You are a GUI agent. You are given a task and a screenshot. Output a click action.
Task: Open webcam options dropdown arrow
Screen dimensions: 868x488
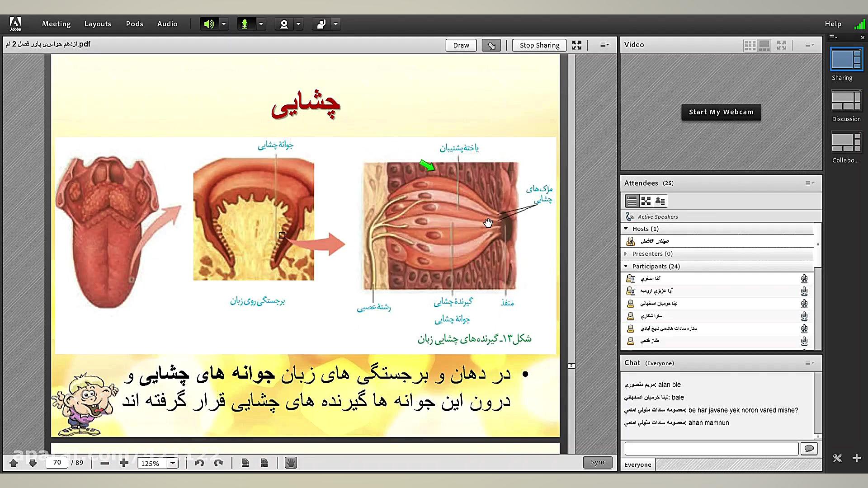point(298,24)
